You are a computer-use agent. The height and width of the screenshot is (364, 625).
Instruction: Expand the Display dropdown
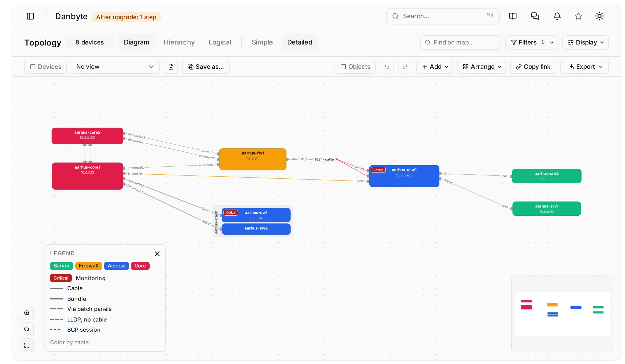586,42
